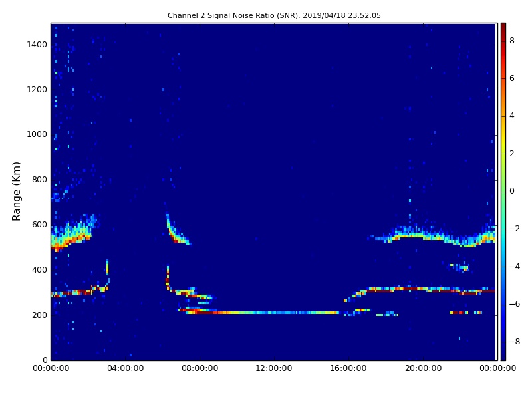Click the dark red top of the colorbar

(x=503, y=29)
